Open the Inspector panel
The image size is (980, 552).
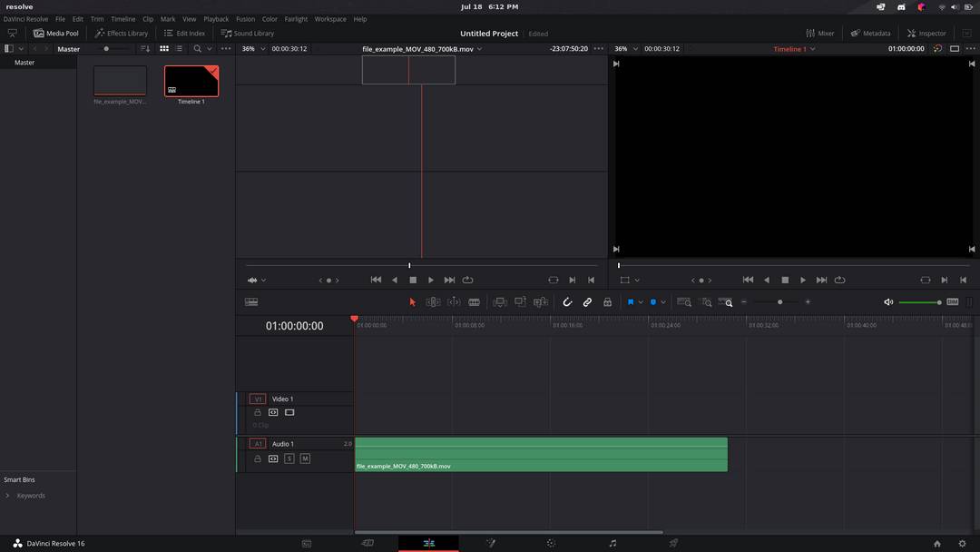pyautogui.click(x=926, y=33)
